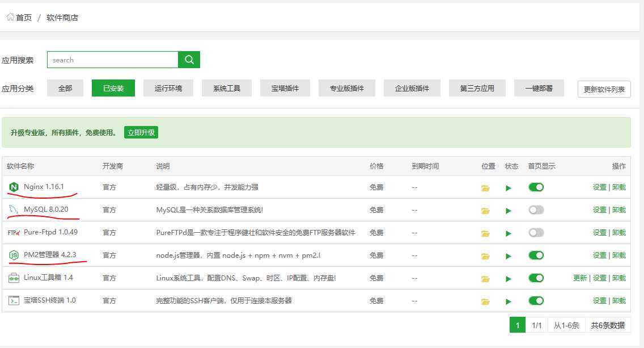Screen dimensions: 644x348
Task: Select the 第三方应用 category tab
Action: click(x=477, y=88)
